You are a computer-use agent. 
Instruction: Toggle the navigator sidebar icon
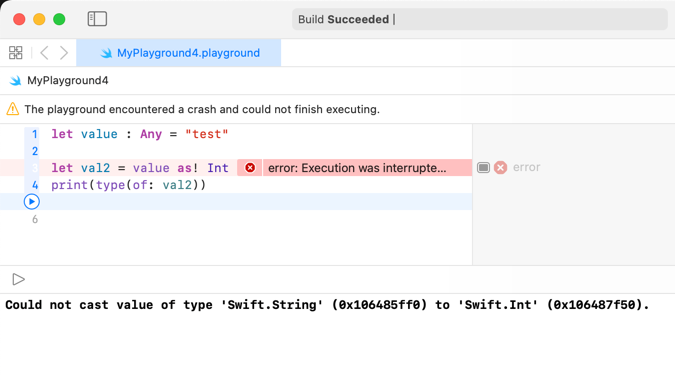coord(97,19)
